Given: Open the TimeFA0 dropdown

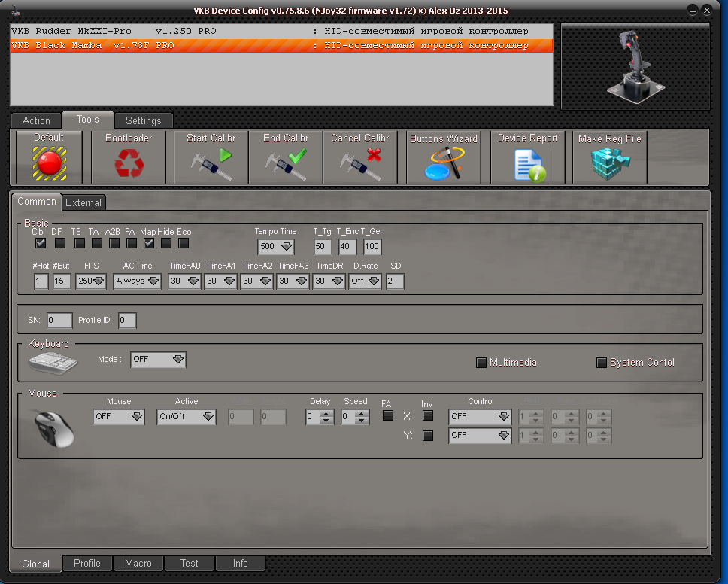Looking at the screenshot, I should [x=184, y=281].
